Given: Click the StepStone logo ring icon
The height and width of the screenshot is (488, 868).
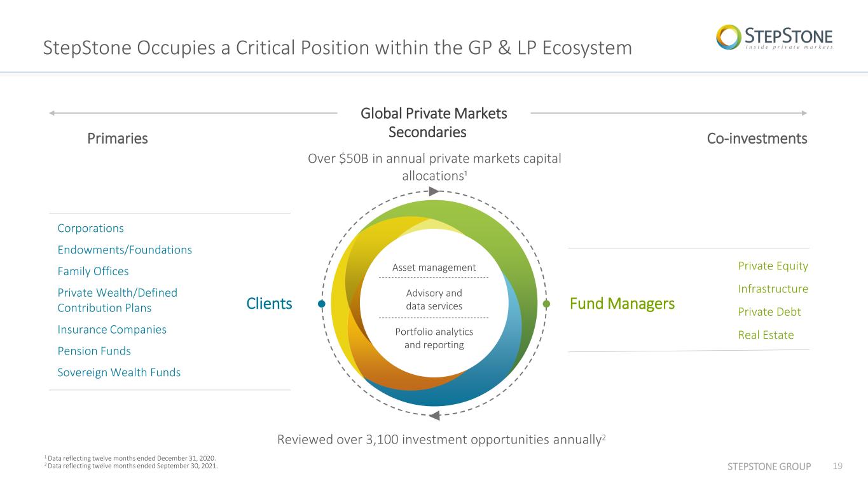Looking at the screenshot, I should [729, 37].
